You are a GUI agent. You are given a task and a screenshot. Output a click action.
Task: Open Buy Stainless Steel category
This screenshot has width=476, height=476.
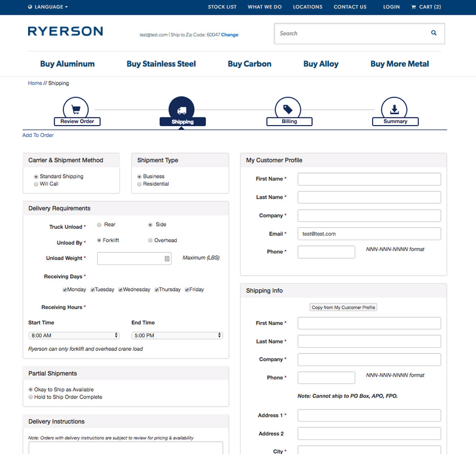click(161, 64)
